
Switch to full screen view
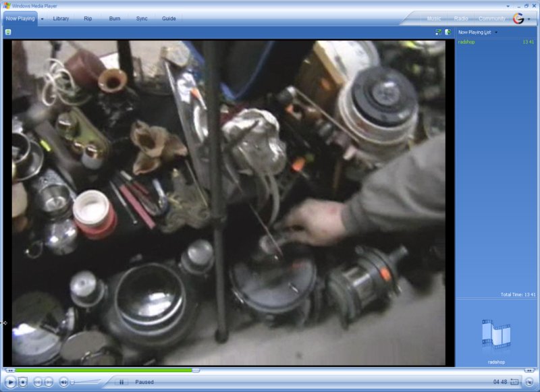(515, 382)
